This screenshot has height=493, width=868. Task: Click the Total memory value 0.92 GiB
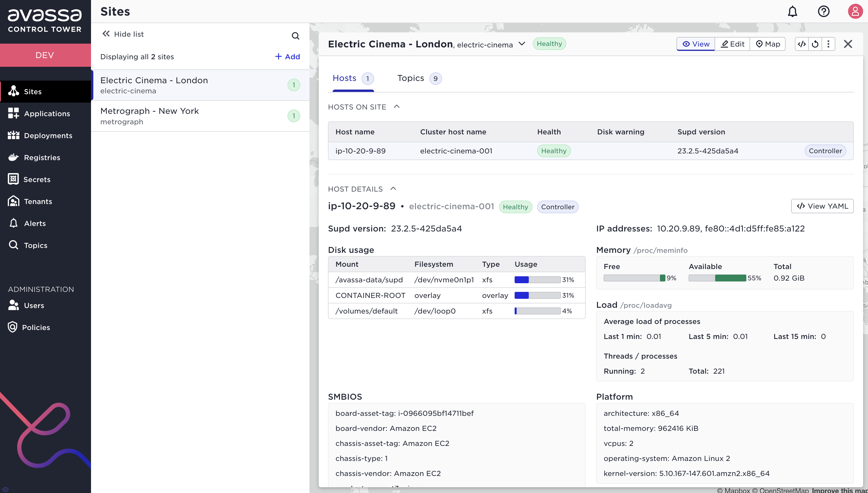pyautogui.click(x=789, y=278)
